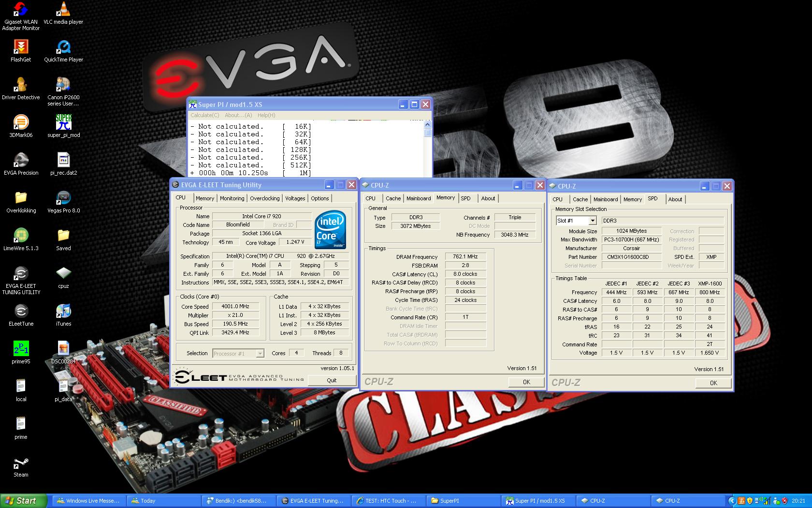The height and width of the screenshot is (508, 812).
Task: Select the pi_data file icon
Action: tap(63, 390)
